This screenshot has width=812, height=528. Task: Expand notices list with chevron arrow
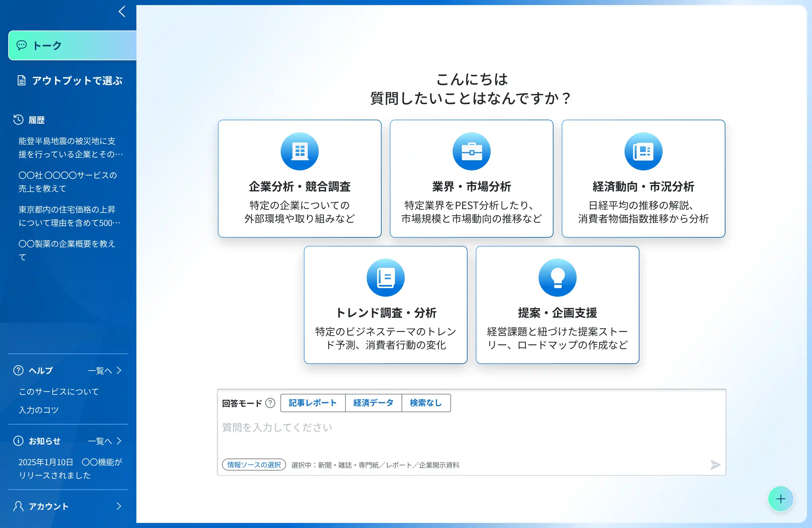[x=119, y=441]
